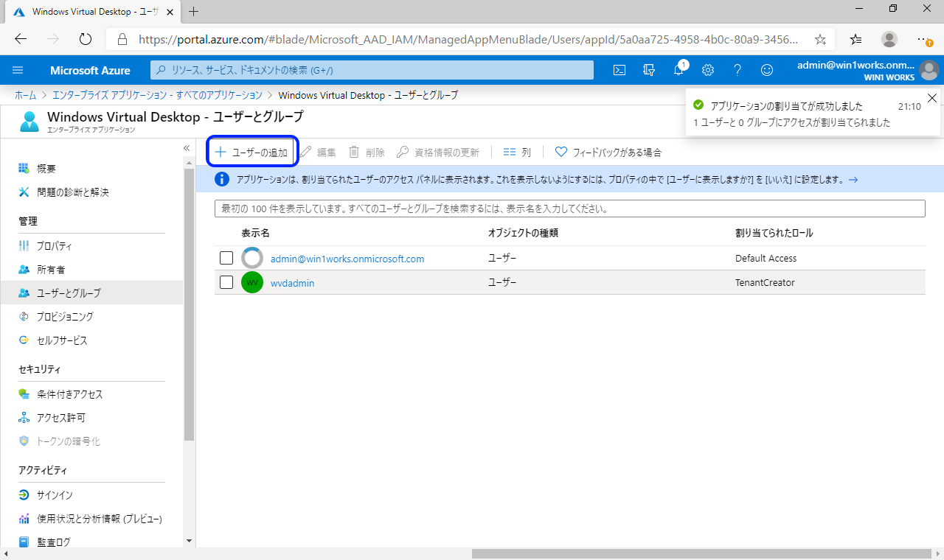Image resolution: width=944 pixels, height=560 pixels.
Task: Click ユーザーの追加 to add a user
Action: coord(251,152)
